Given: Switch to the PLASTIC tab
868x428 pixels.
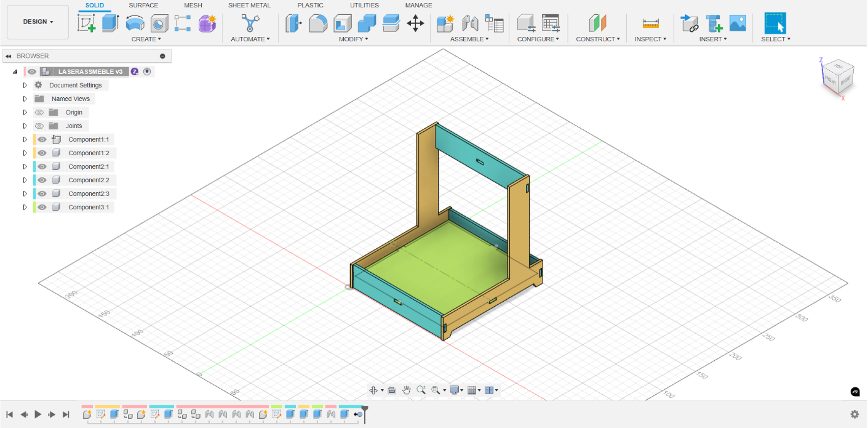Looking at the screenshot, I should coord(311,6).
